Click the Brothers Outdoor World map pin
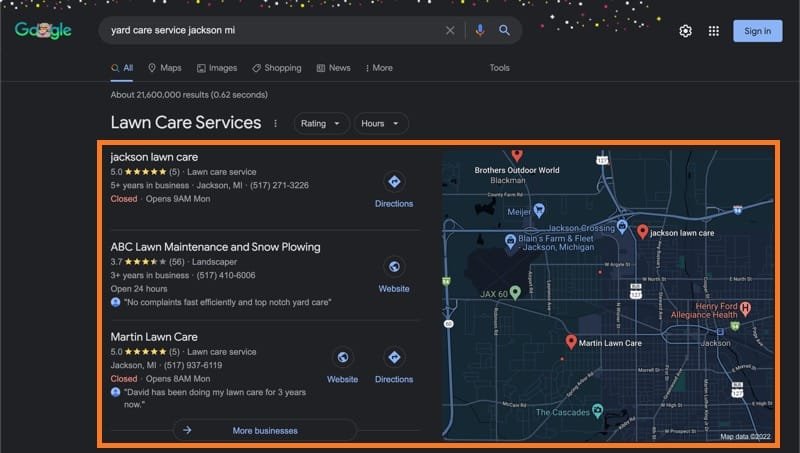The height and width of the screenshot is (453, 800). click(517, 154)
